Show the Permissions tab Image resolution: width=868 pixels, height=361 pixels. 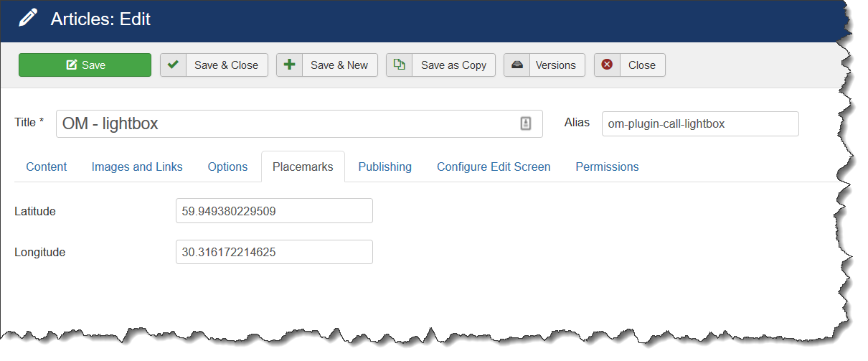(607, 167)
